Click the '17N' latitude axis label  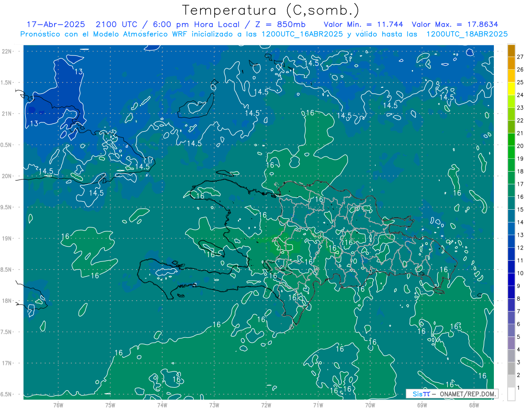pos(7,364)
